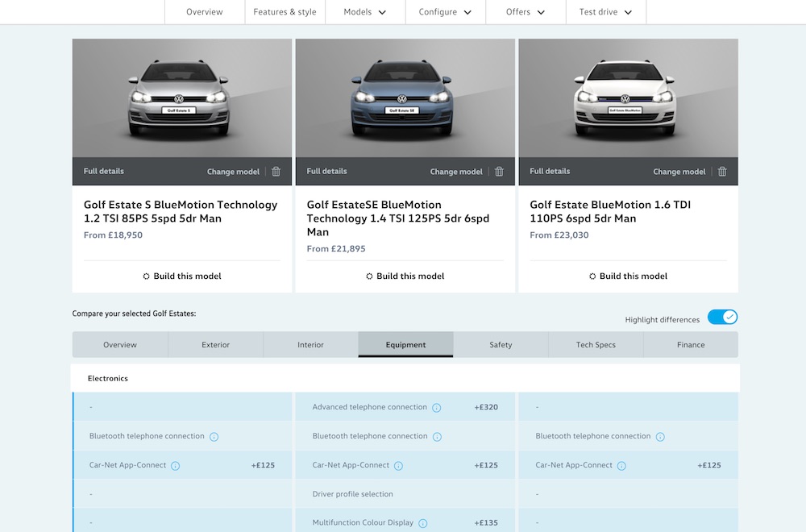Click Advanced telephone connection feature text

click(x=370, y=407)
